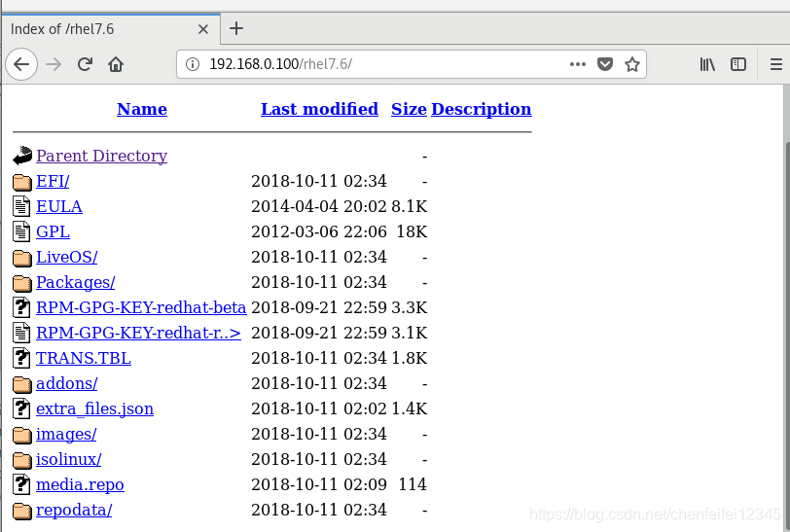Open the TRANS.TBL file link
This screenshot has width=790, height=532.
84,358
